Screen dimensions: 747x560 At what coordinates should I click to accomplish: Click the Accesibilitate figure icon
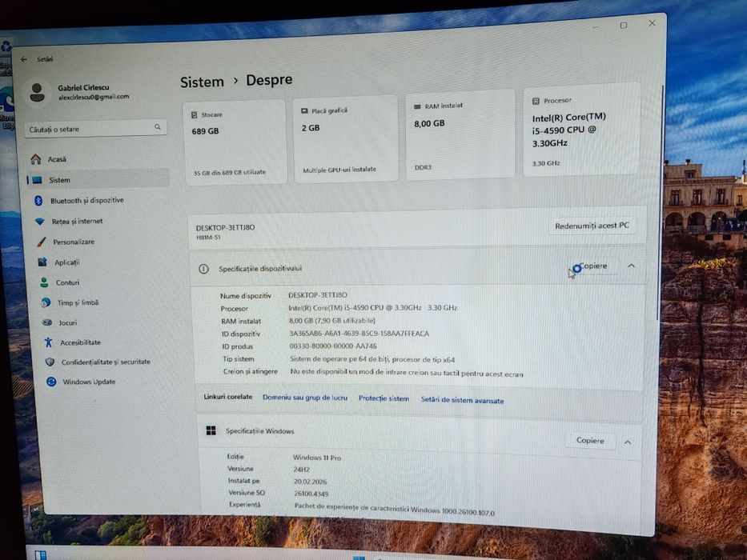(48, 342)
